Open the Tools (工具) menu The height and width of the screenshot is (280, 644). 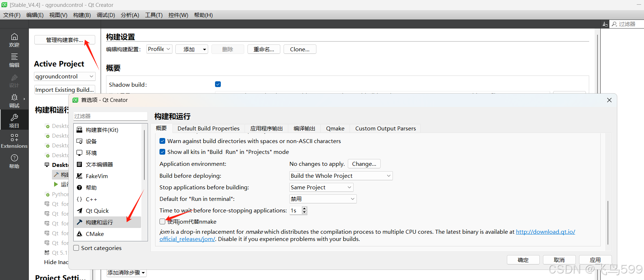click(x=154, y=15)
